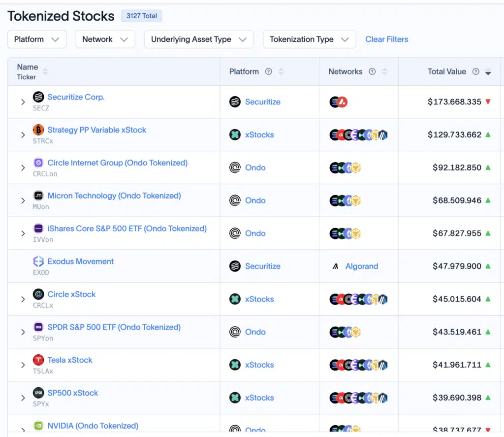Click network icons in SPYon row
This screenshot has height=437, width=504.
[x=345, y=332]
